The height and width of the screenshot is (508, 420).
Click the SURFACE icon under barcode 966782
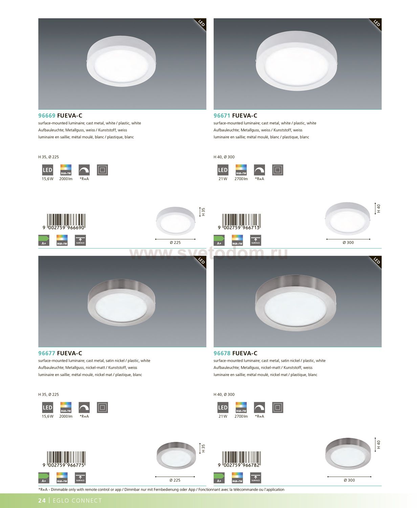click(x=256, y=478)
